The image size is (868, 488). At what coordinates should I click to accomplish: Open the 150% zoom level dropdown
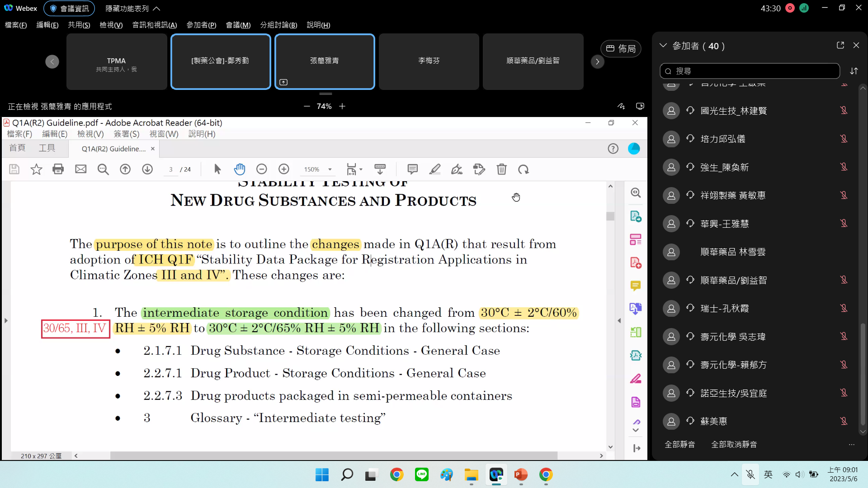pos(330,169)
